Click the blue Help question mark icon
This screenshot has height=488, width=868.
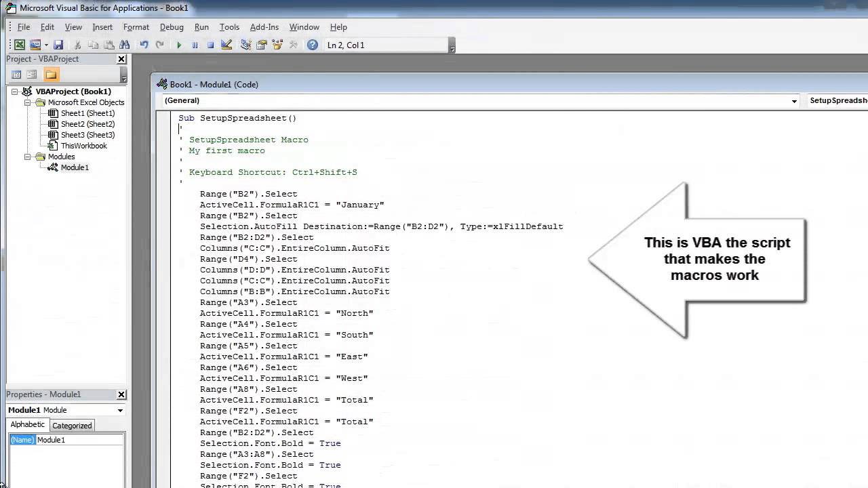(x=312, y=45)
